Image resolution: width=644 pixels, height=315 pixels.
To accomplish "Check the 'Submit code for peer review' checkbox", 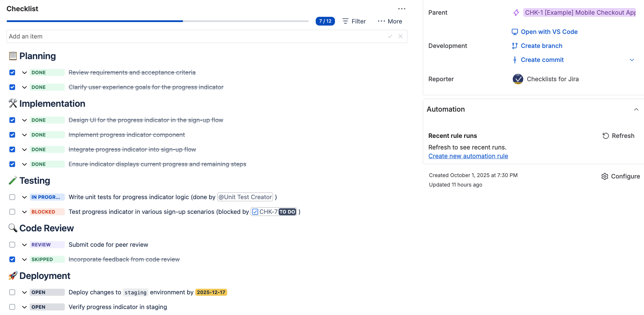I will 12,244.
